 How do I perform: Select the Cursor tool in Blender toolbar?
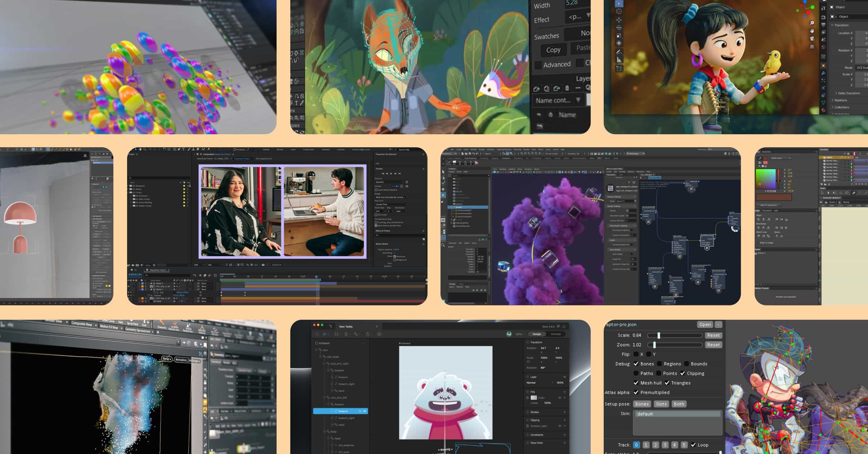619,12
